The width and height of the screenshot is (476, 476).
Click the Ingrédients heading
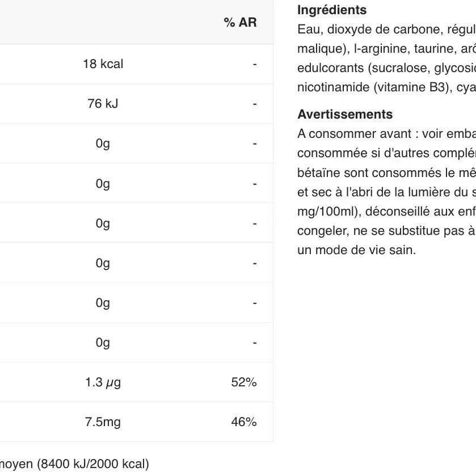[x=332, y=10]
